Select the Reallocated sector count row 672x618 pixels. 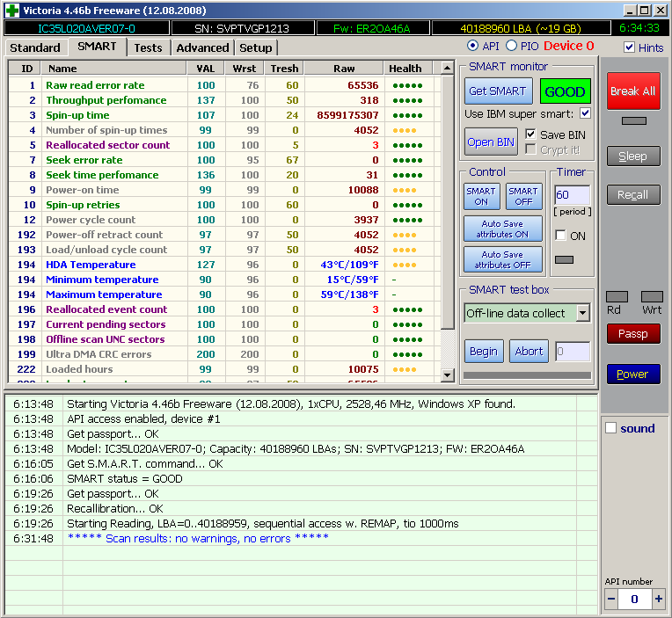tap(224, 145)
